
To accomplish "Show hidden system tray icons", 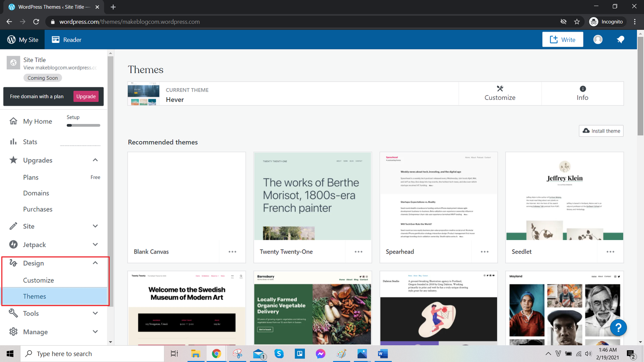I will tap(548, 353).
